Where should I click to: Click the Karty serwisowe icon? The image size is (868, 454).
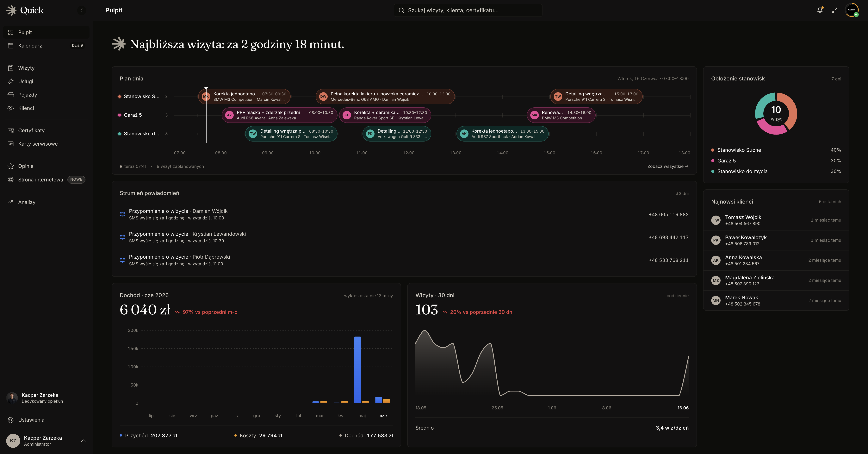pyautogui.click(x=11, y=144)
